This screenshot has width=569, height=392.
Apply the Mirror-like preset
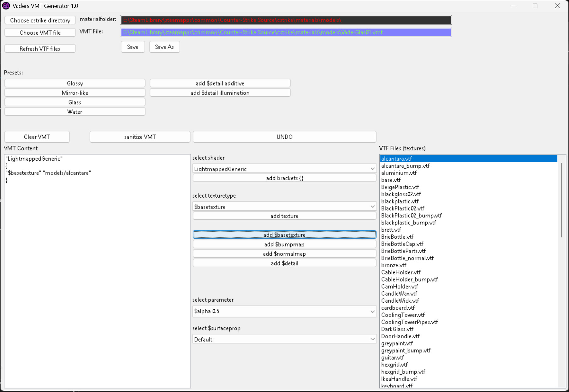point(75,93)
